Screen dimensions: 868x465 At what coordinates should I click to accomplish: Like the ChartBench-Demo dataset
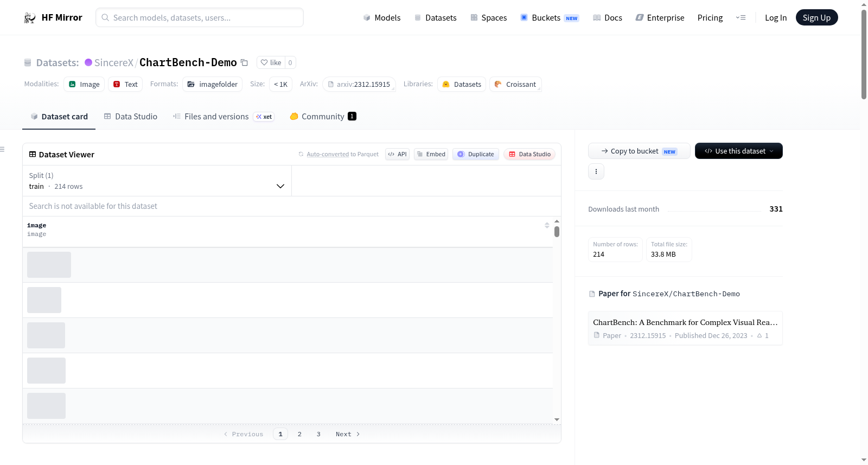271,62
